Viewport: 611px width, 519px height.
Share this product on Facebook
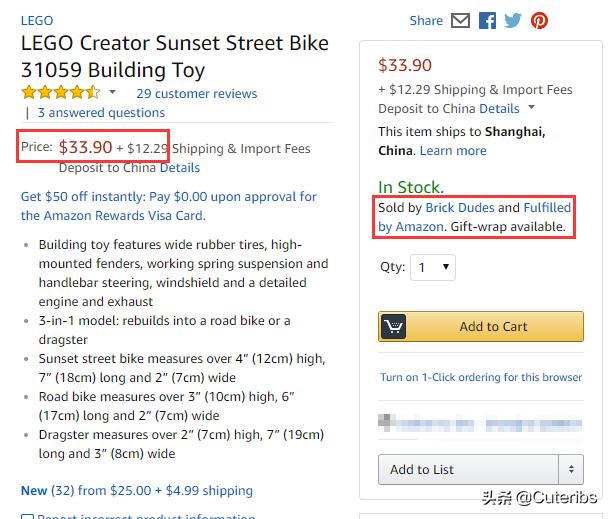tap(487, 20)
